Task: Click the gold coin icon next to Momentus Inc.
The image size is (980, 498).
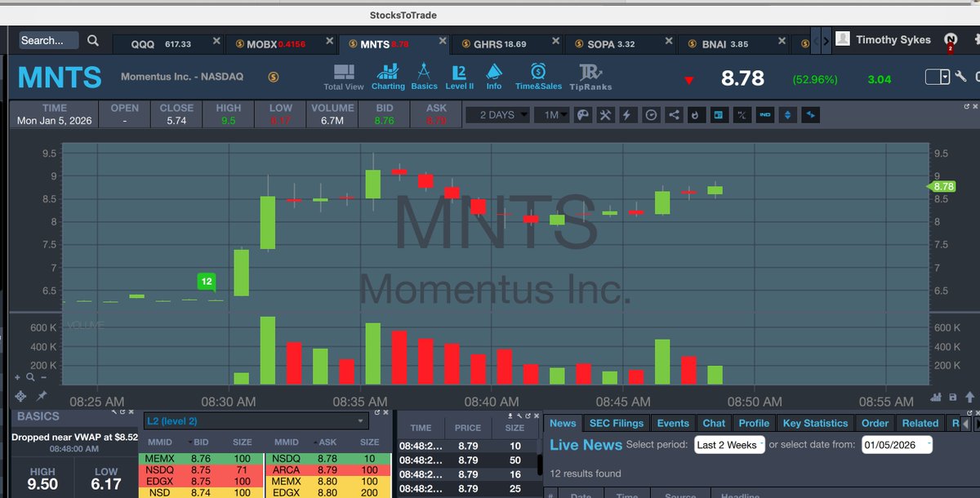Action: [x=274, y=77]
